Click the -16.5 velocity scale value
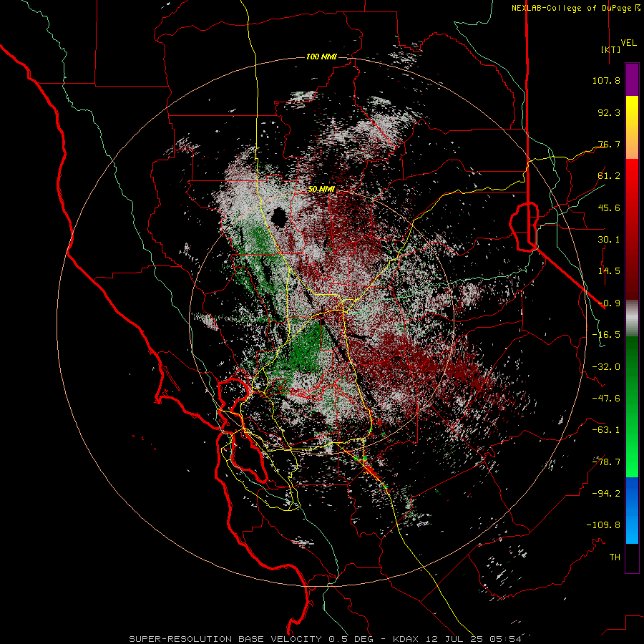The height and width of the screenshot is (644, 644). point(606,335)
